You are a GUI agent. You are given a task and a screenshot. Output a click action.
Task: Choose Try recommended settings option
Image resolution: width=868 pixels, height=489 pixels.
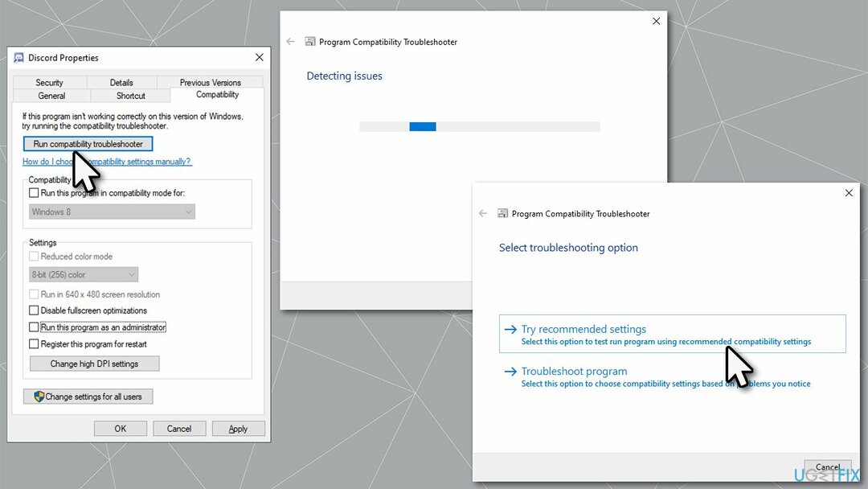(673, 334)
